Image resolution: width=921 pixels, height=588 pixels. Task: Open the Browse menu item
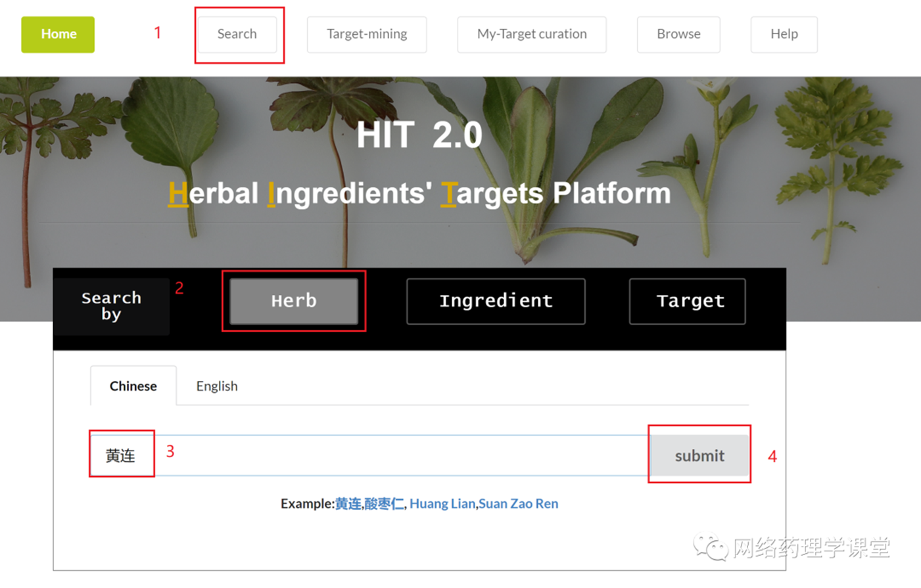678,34
